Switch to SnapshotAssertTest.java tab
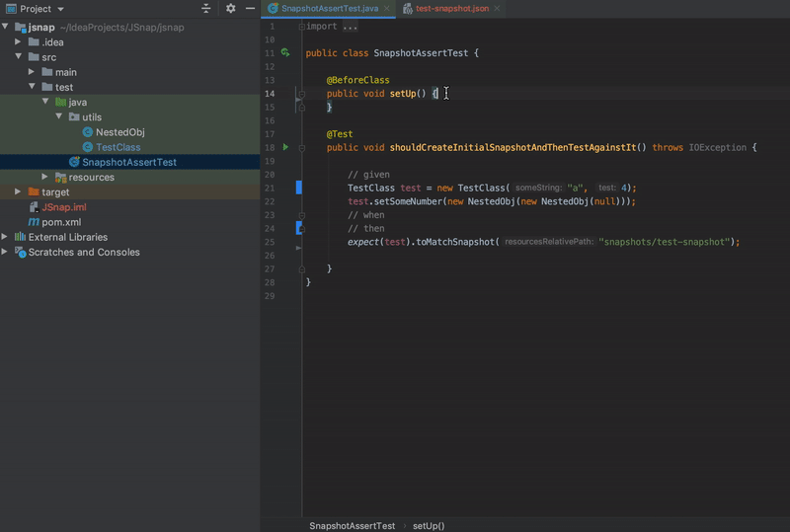The width and height of the screenshot is (790, 532). click(x=330, y=9)
